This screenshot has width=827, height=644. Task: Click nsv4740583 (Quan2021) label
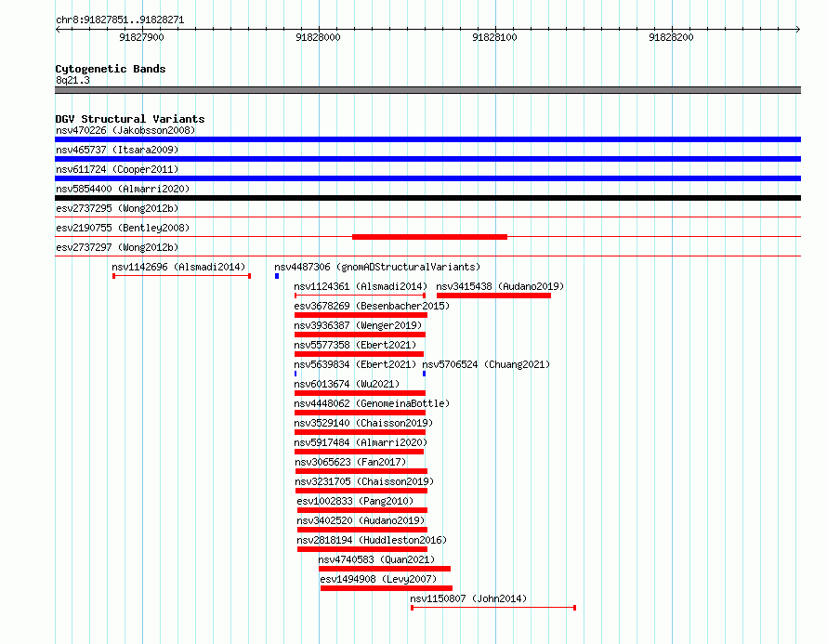point(376,559)
